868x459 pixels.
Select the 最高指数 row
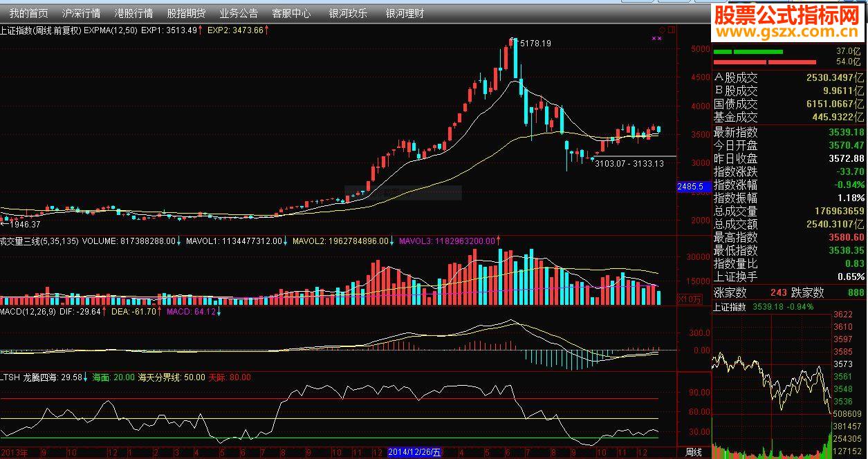(x=789, y=237)
